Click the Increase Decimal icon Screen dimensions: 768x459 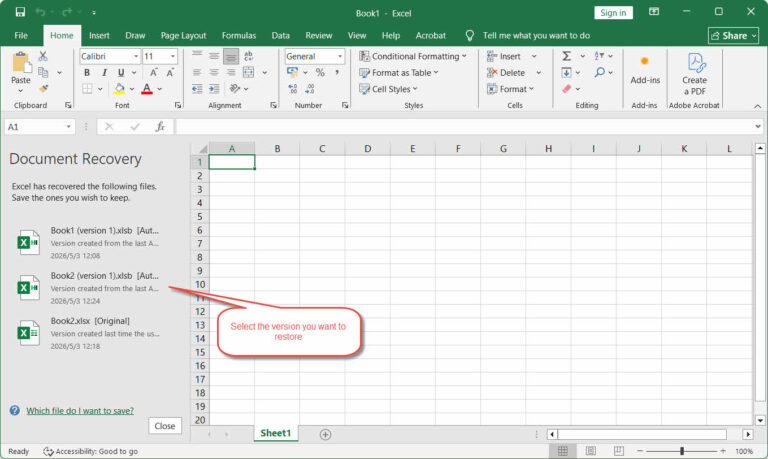292,89
